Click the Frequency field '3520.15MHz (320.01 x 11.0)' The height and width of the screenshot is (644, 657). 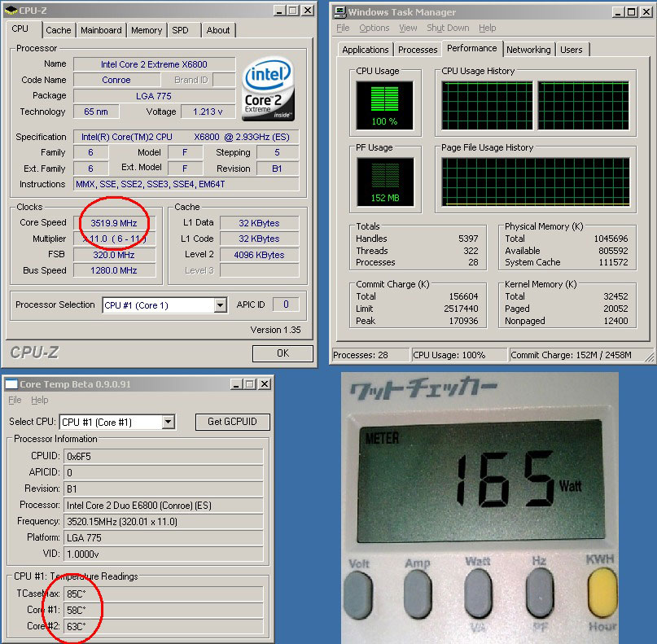coord(164,522)
